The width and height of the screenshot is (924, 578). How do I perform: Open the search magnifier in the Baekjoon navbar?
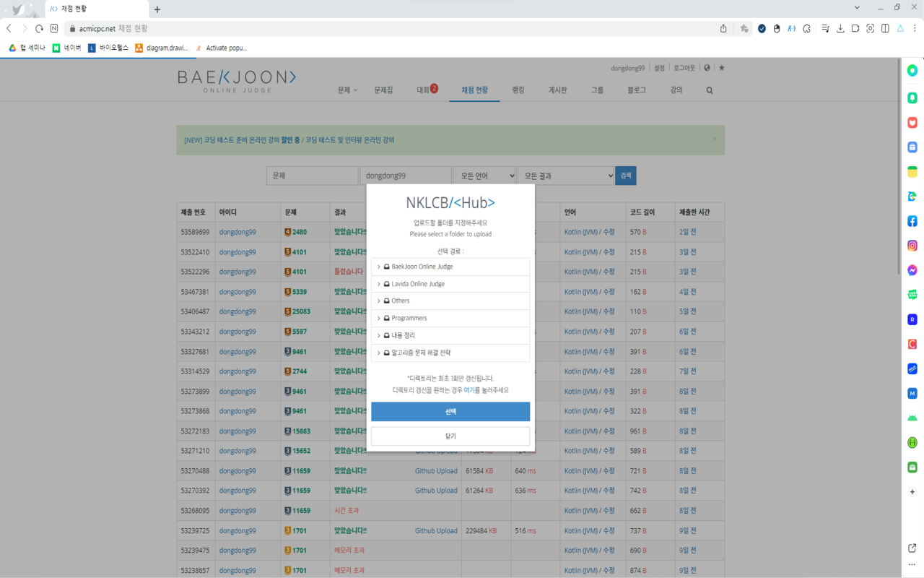709,90
